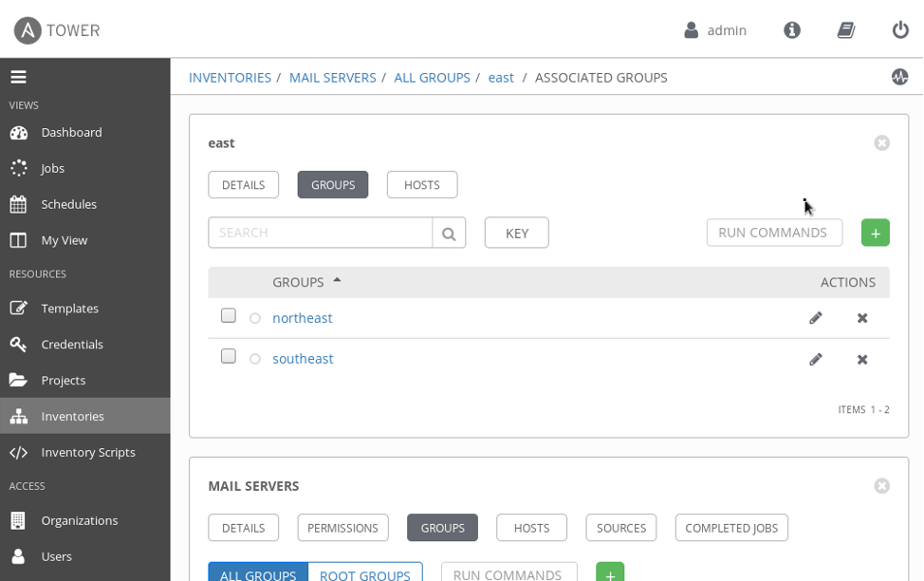Open the southeast group link
Viewport: 924px width, 581px height.
click(x=303, y=359)
